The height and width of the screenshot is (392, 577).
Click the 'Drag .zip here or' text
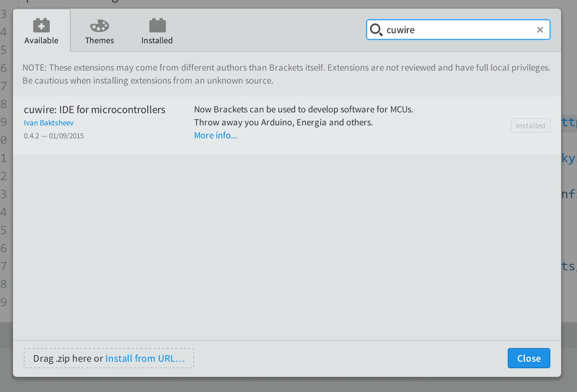tap(68, 358)
